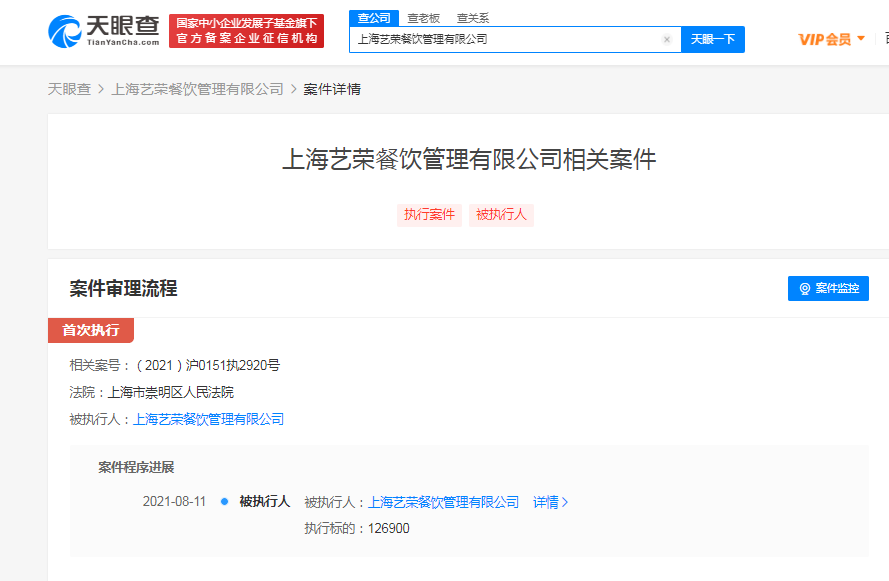The image size is (889, 581).
Task: Click the 执行标的 value 126900
Action: [388, 528]
